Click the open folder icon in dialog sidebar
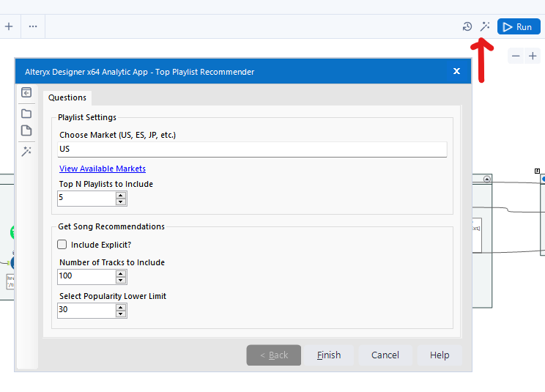Viewport: 545px width, 392px height. (26, 114)
